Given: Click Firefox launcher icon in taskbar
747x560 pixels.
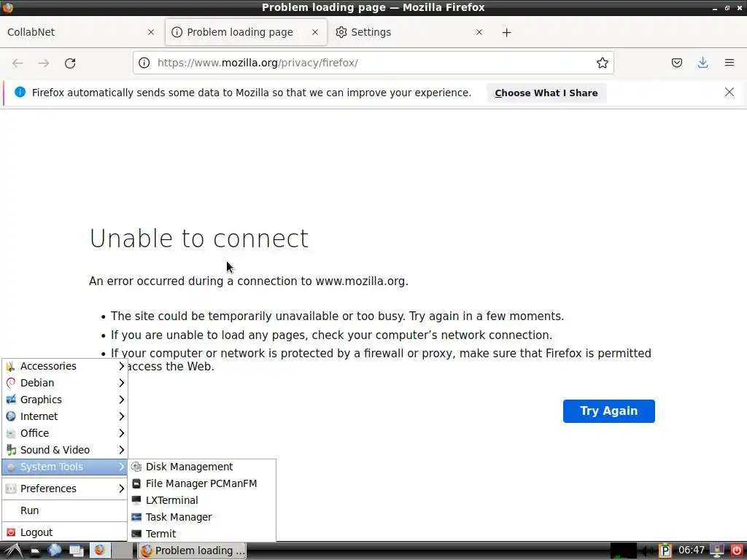Looking at the screenshot, I should click(100, 551).
